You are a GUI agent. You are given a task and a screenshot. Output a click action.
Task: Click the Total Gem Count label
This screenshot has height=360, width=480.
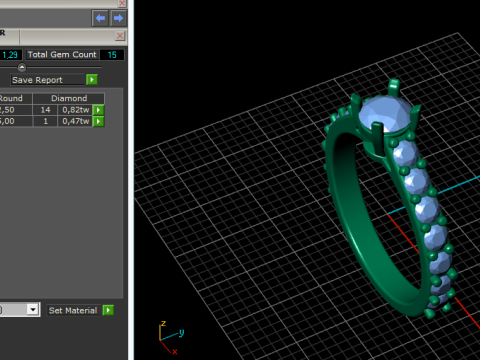[62, 55]
